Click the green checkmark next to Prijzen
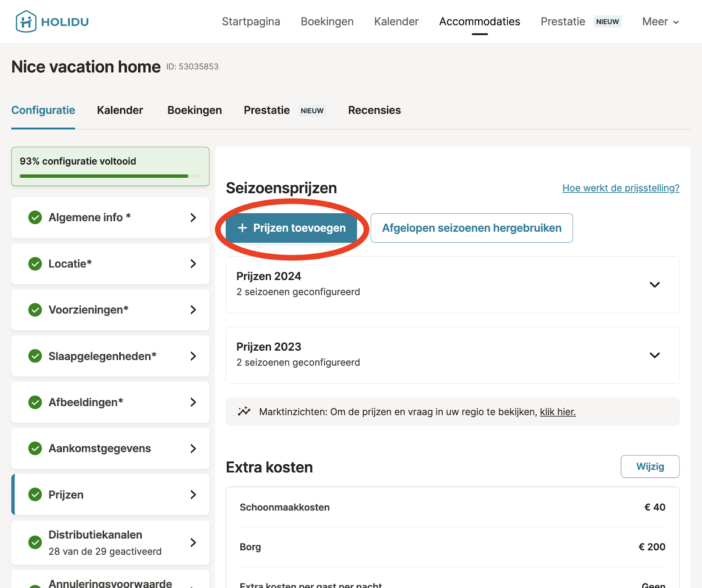This screenshot has height=588, width=702. 35,495
